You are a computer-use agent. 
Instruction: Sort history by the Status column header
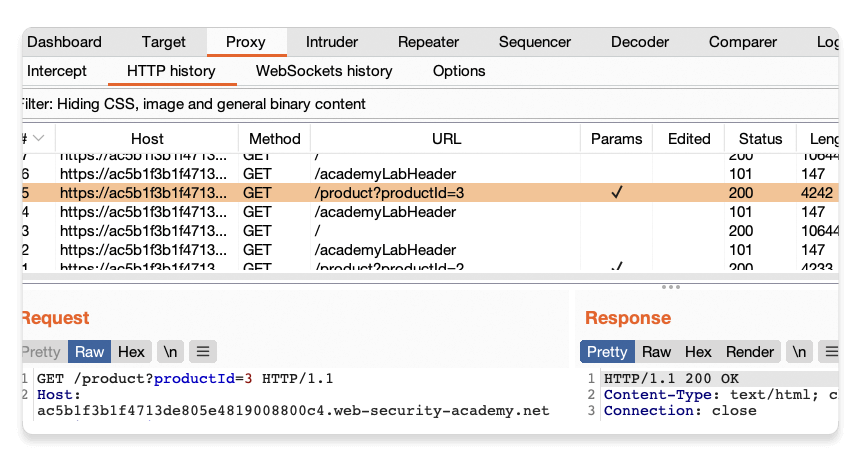pyautogui.click(x=760, y=139)
